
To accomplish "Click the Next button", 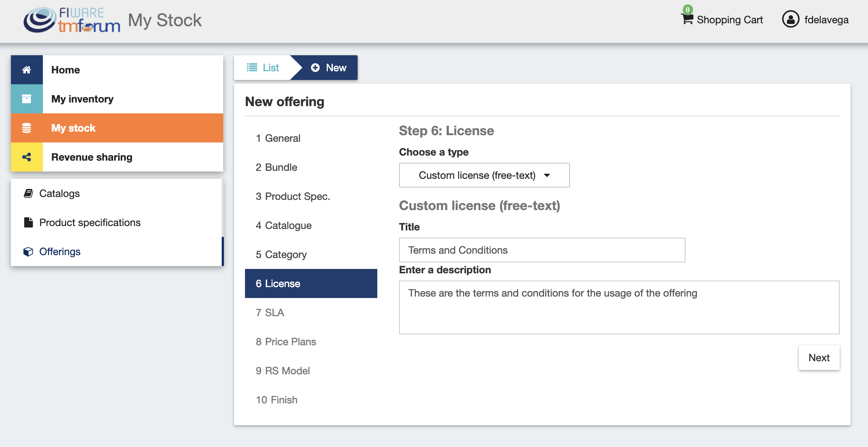I will [x=819, y=358].
